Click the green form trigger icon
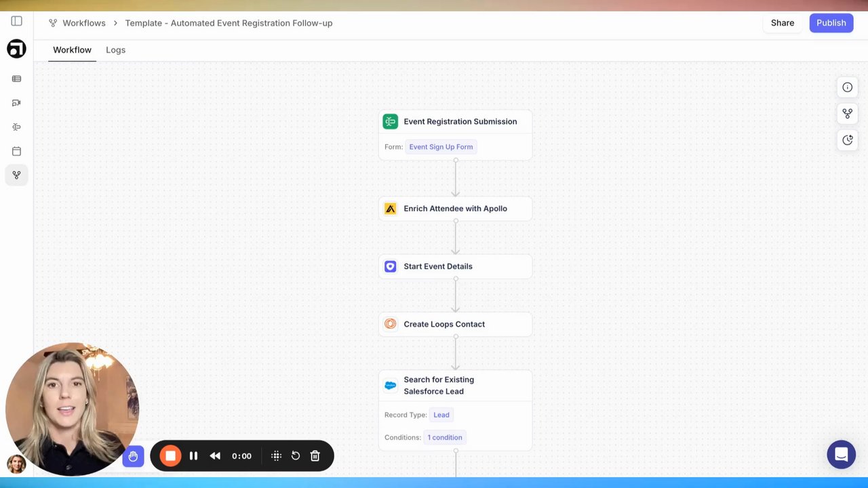The width and height of the screenshot is (868, 488). click(x=390, y=121)
